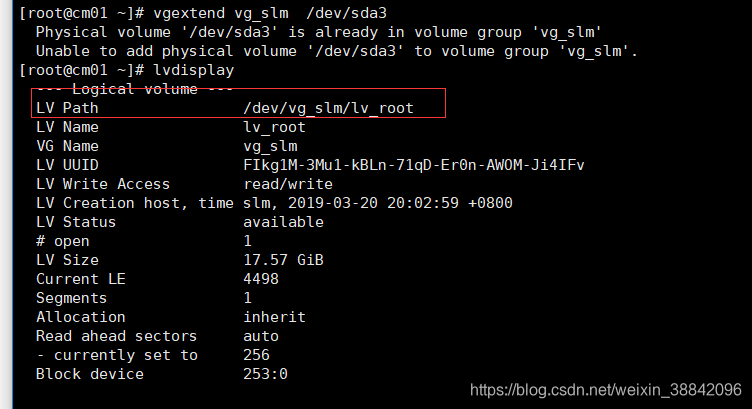
Task: Click the lvdisplay command text
Action: [193, 70]
